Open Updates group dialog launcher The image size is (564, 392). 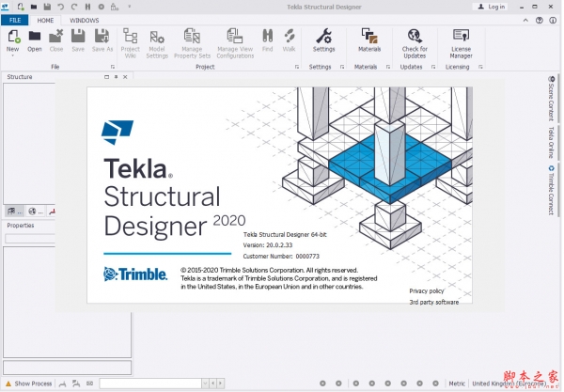pyautogui.click(x=433, y=67)
